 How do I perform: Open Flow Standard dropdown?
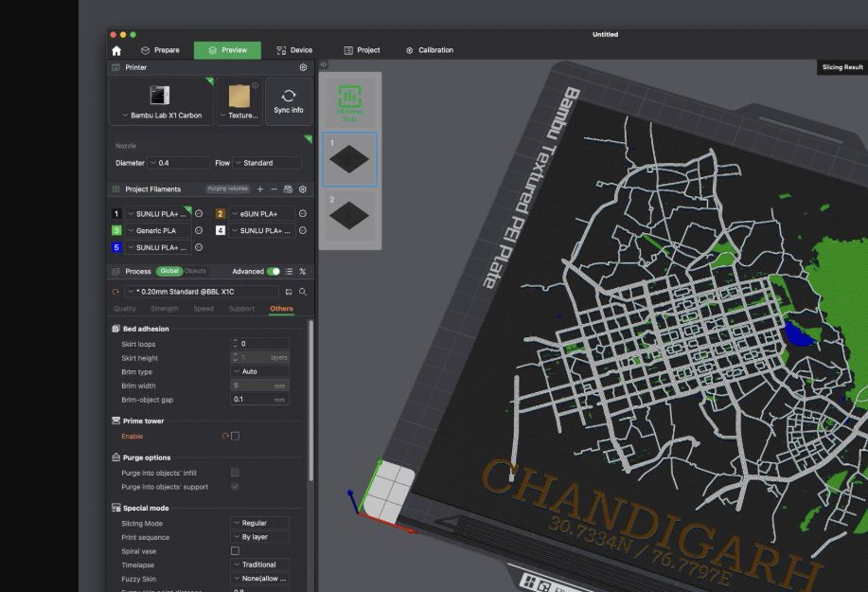pyautogui.click(x=267, y=163)
